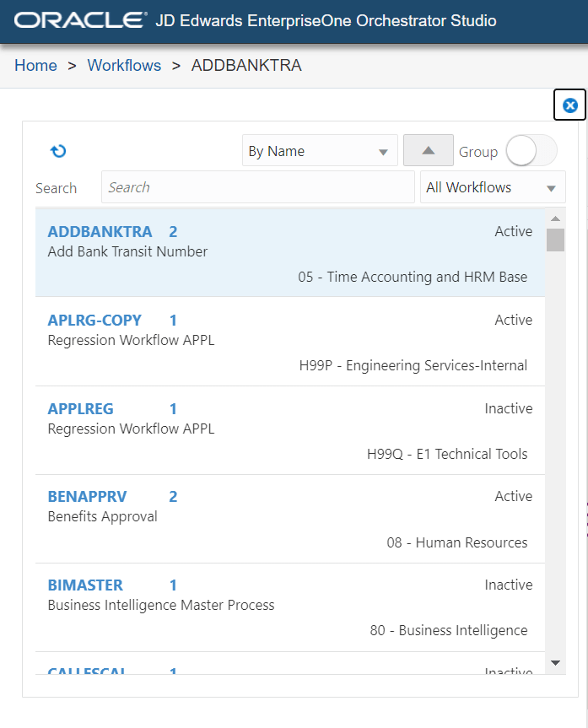Close the workflow list panel

click(x=569, y=105)
